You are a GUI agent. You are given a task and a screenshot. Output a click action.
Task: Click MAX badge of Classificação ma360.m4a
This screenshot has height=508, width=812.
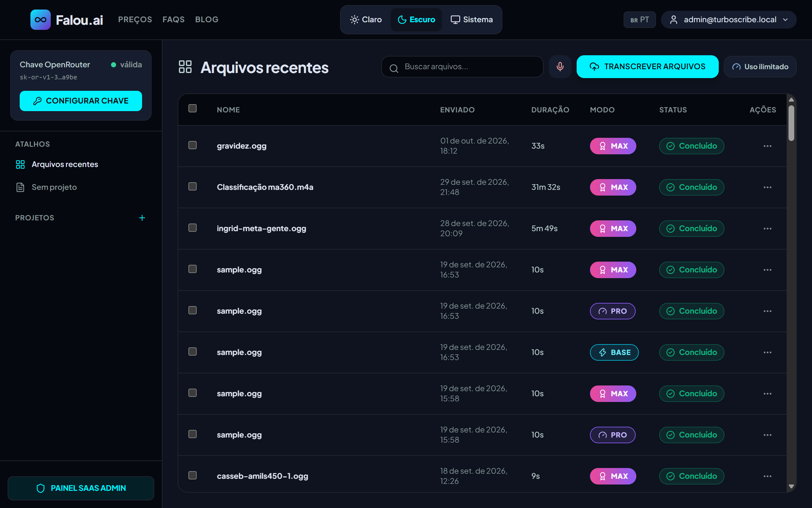(x=613, y=187)
